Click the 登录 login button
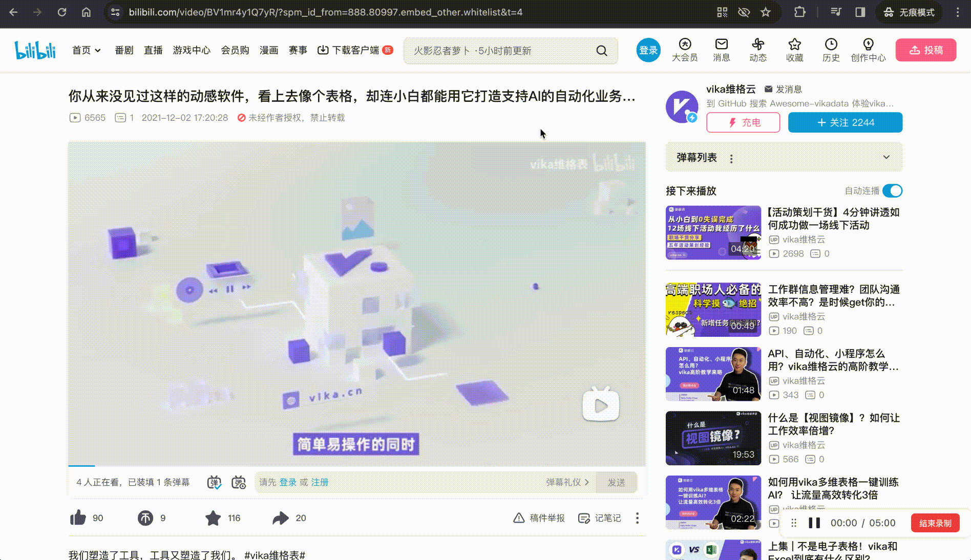The width and height of the screenshot is (971, 560). (x=648, y=50)
